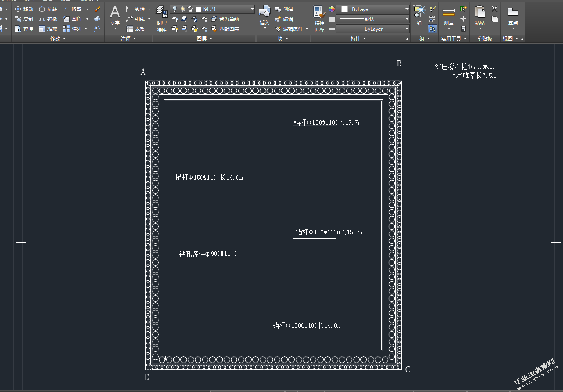The width and height of the screenshot is (563, 392).
Task: Click the large Text (文字) tool
Action: [115, 17]
